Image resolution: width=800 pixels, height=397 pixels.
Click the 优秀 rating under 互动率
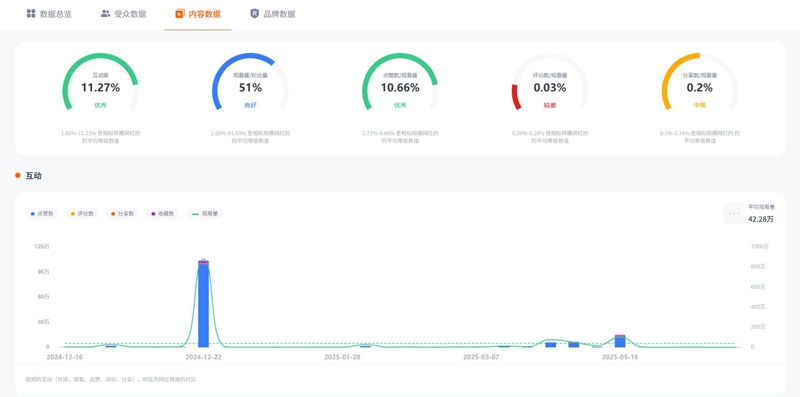pyautogui.click(x=101, y=105)
